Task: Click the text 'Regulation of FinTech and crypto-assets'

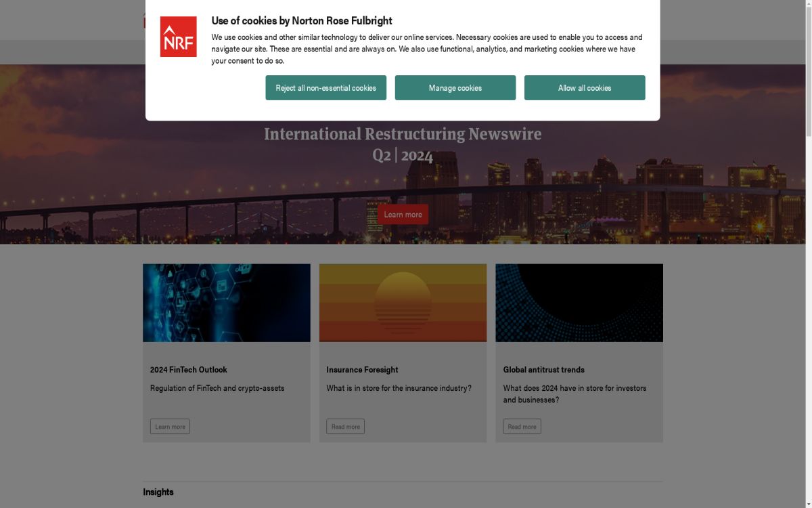Action: pyautogui.click(x=217, y=388)
